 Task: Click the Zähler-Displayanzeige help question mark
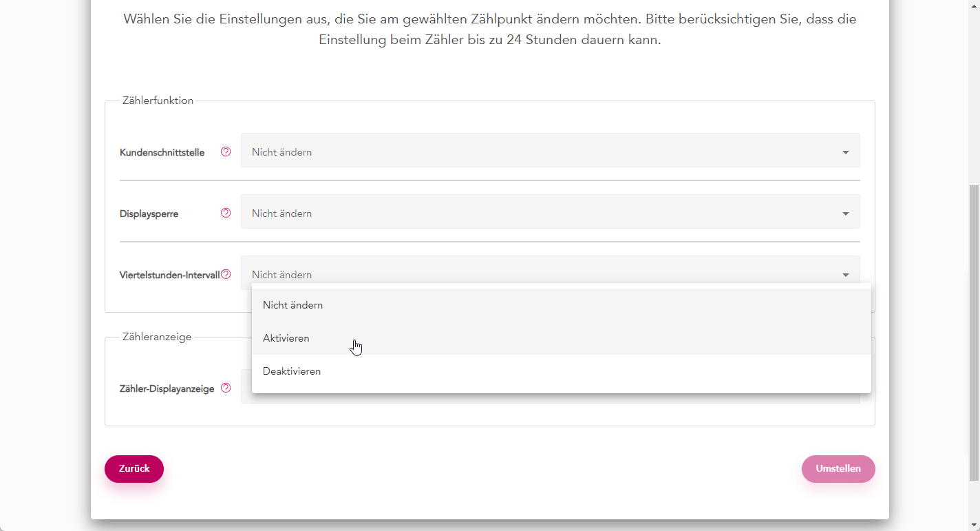(x=226, y=388)
